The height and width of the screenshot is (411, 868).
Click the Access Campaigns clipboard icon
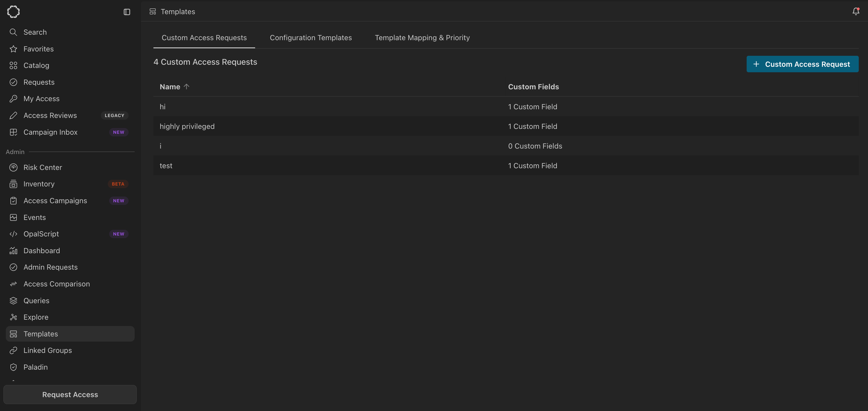pyautogui.click(x=14, y=201)
